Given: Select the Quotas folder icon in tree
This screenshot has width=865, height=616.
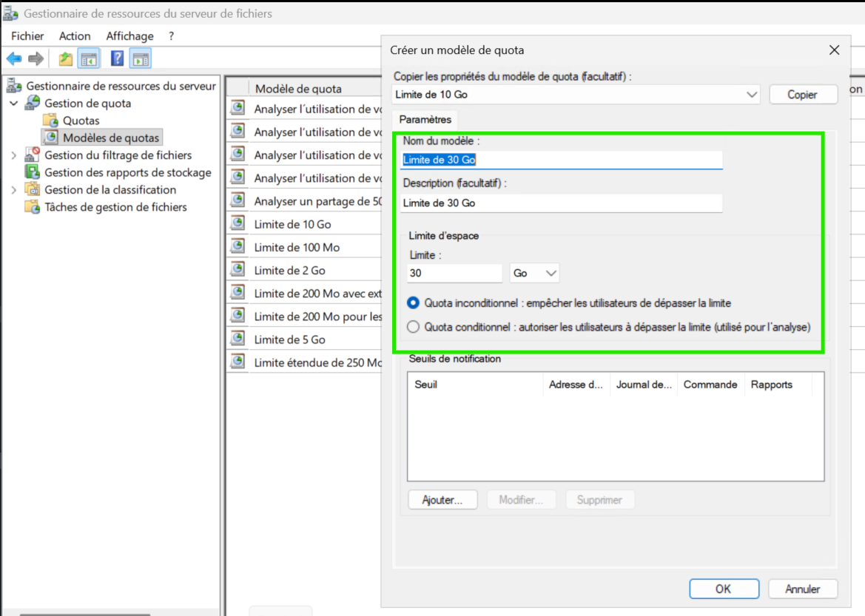Looking at the screenshot, I should point(50,121).
